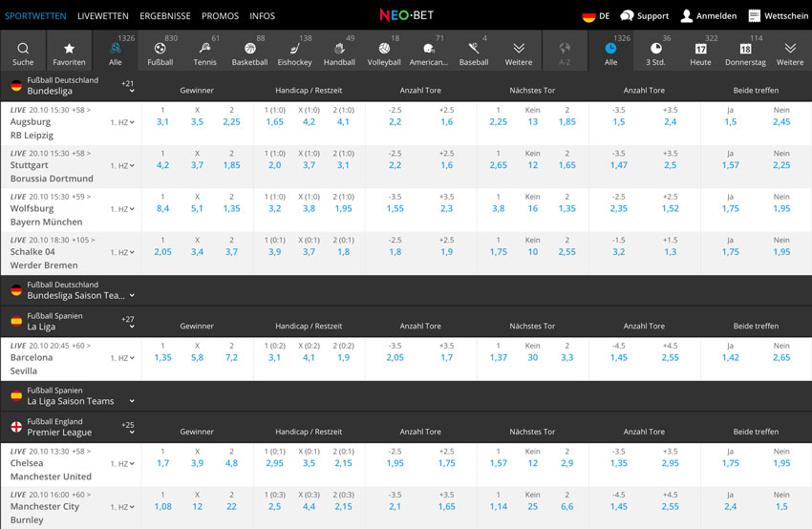
Task: Click the Germany flag next to Bundesliga
Action: click(16, 85)
